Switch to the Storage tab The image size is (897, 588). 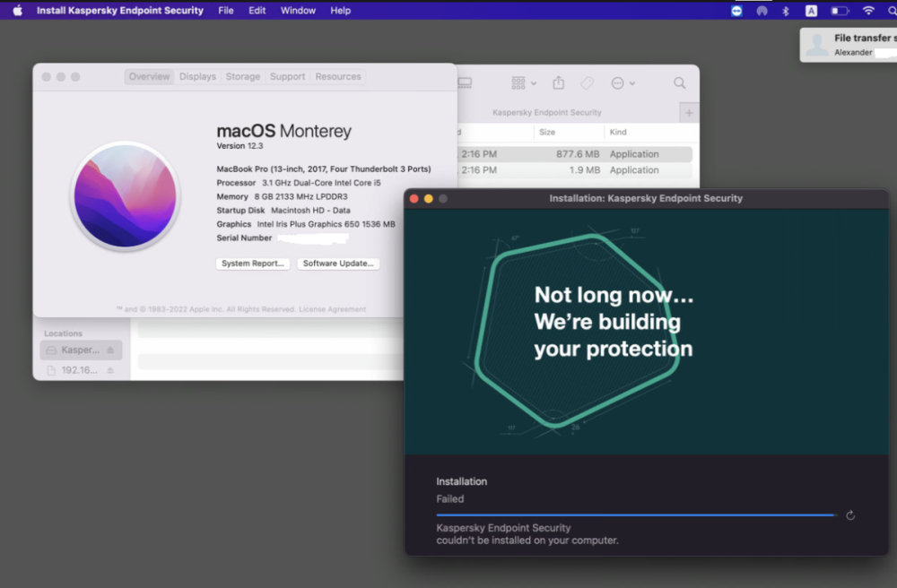[242, 76]
